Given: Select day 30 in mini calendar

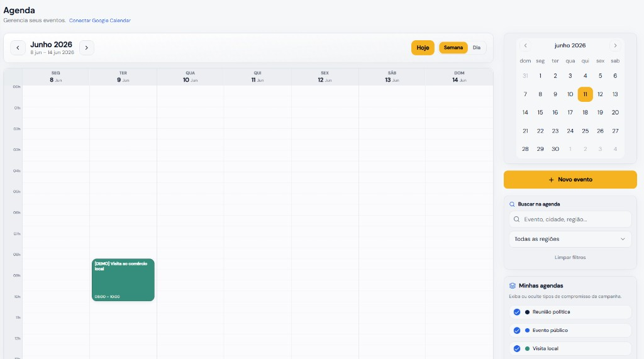Looking at the screenshot, I should coord(555,149).
